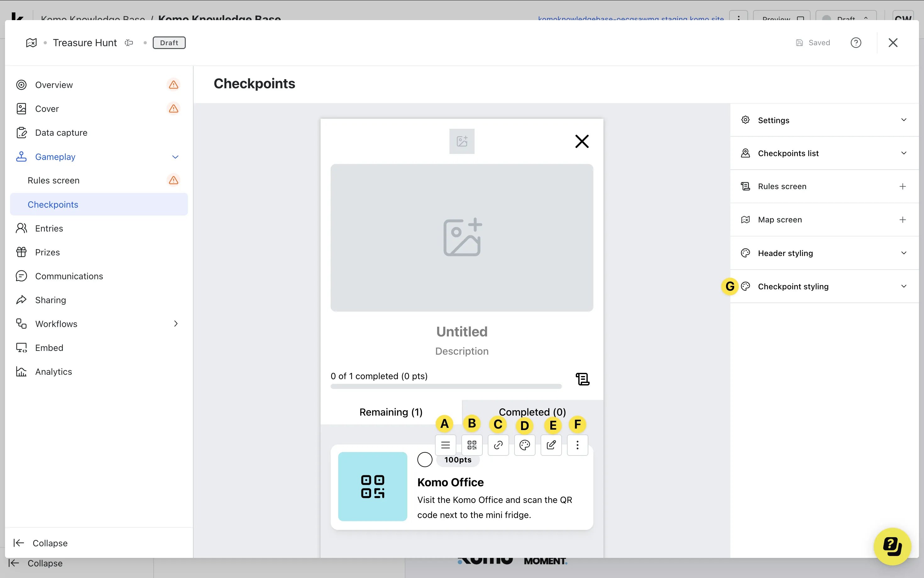Collapse the sidebar using Collapse button
The height and width of the screenshot is (578, 924).
point(41,543)
